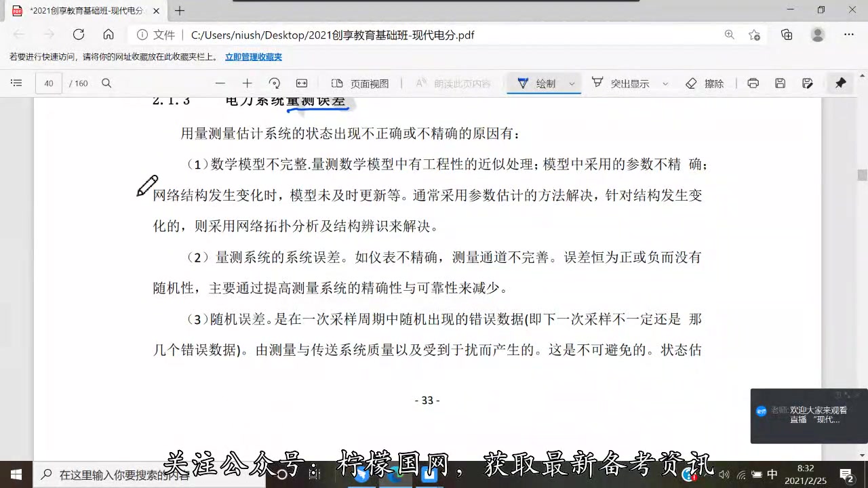Image resolution: width=868 pixels, height=488 pixels.
Task: Print the PDF document
Action: (x=753, y=83)
